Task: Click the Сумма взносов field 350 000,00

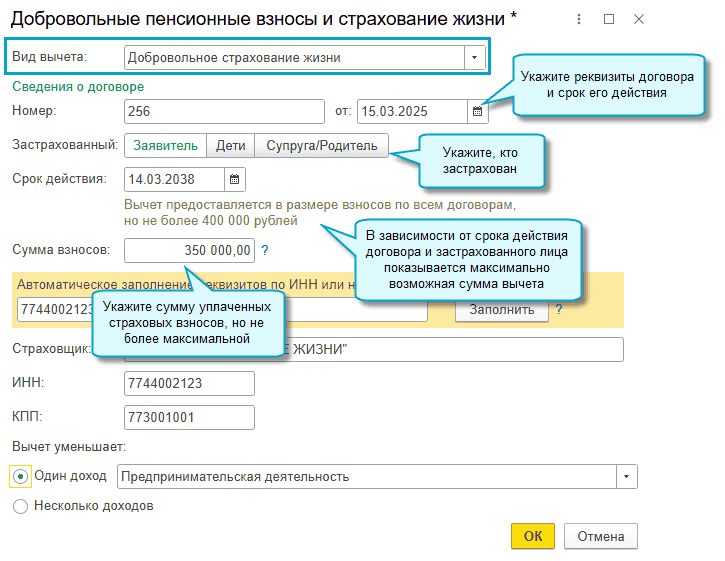Action: tap(189, 250)
